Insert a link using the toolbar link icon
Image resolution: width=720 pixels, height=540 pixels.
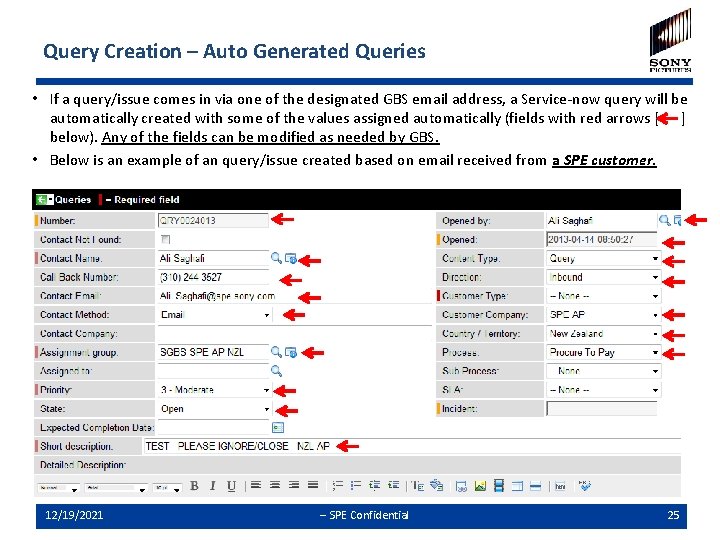coord(461,486)
